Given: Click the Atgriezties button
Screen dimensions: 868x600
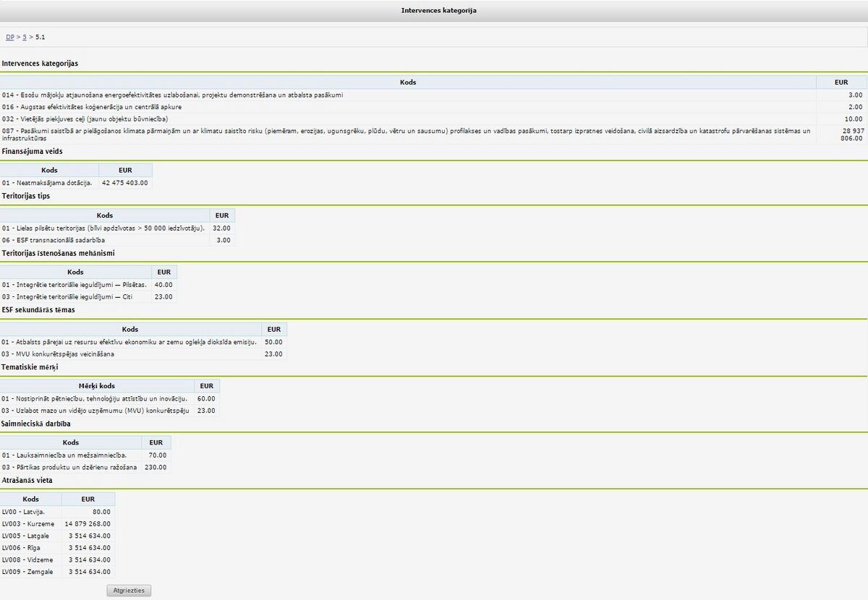Looking at the screenshot, I should click(x=129, y=591).
